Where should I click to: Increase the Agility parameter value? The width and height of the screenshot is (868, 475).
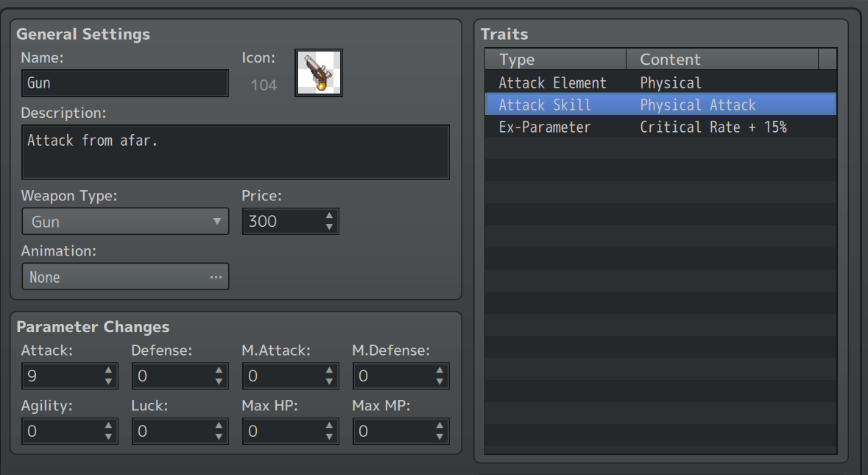click(108, 426)
